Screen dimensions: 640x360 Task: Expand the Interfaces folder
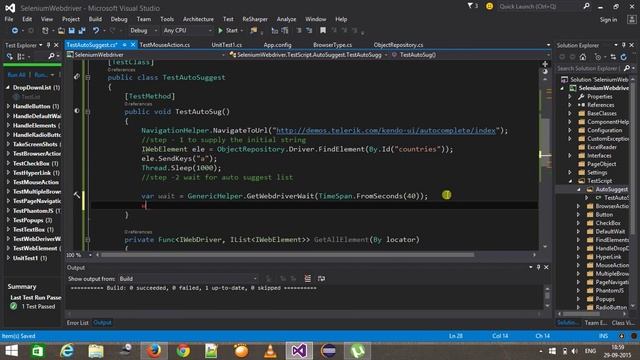pyautogui.click(x=570, y=156)
